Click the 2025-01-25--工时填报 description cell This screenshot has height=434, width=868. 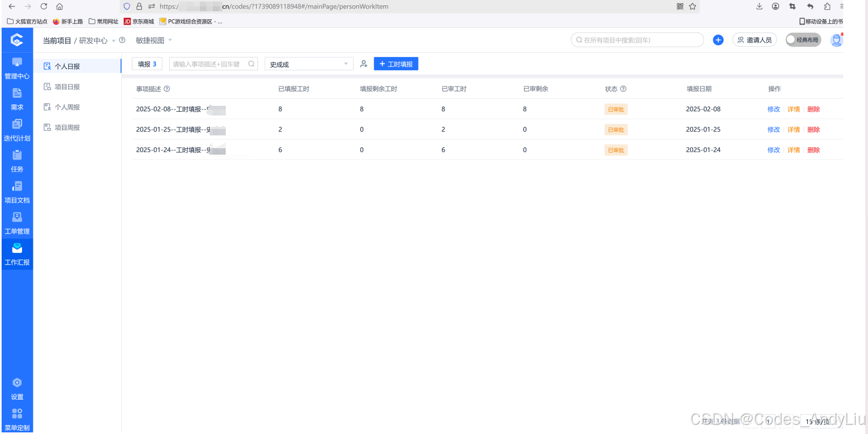pyautogui.click(x=181, y=129)
